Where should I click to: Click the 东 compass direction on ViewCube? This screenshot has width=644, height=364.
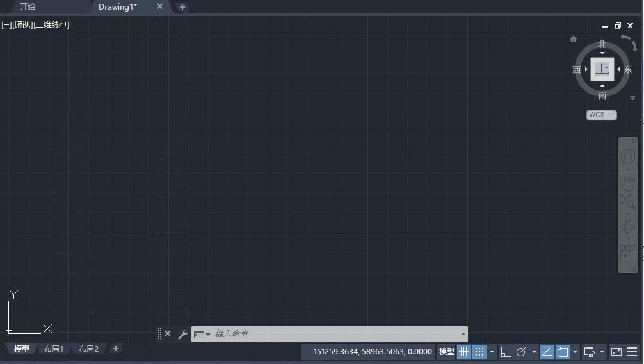point(627,69)
